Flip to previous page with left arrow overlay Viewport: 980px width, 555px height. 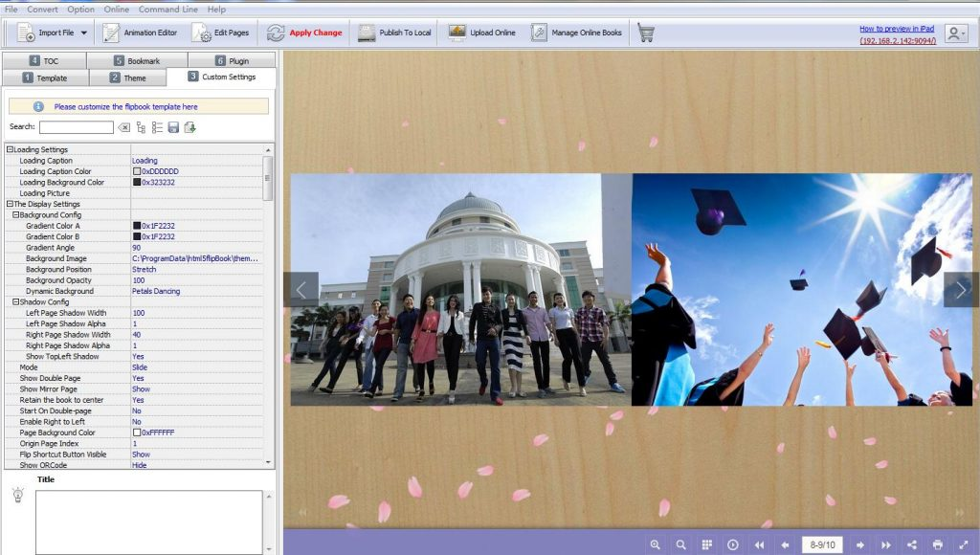[301, 289]
